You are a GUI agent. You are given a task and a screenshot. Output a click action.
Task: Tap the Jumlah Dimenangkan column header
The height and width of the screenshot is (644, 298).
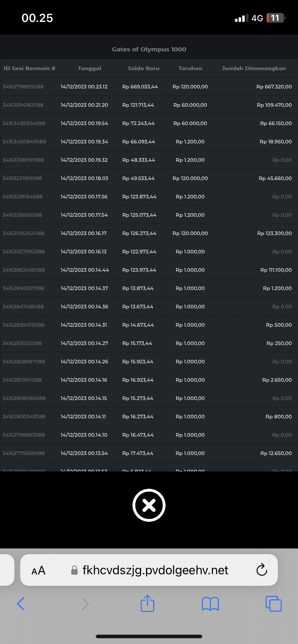tap(253, 68)
